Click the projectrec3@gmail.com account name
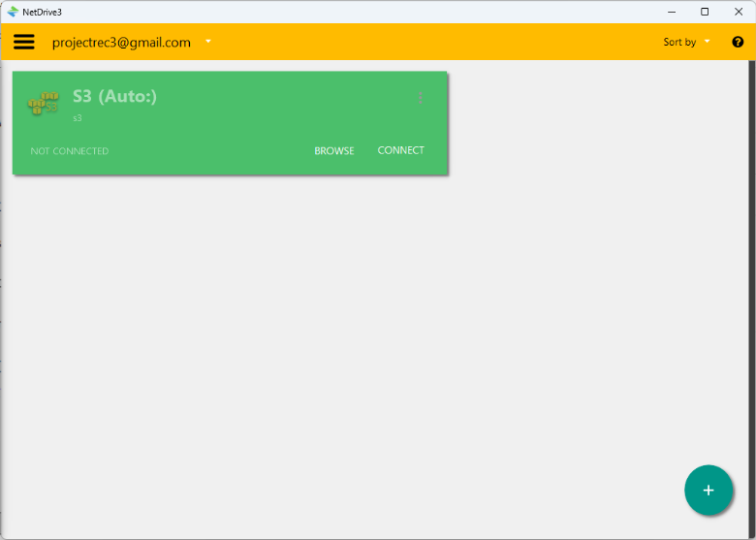 click(121, 43)
